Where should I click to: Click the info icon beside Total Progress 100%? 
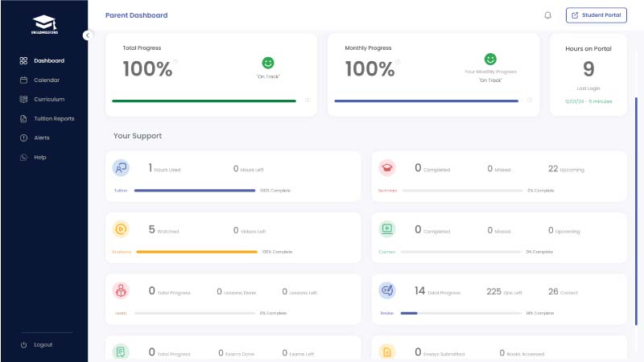point(175,62)
